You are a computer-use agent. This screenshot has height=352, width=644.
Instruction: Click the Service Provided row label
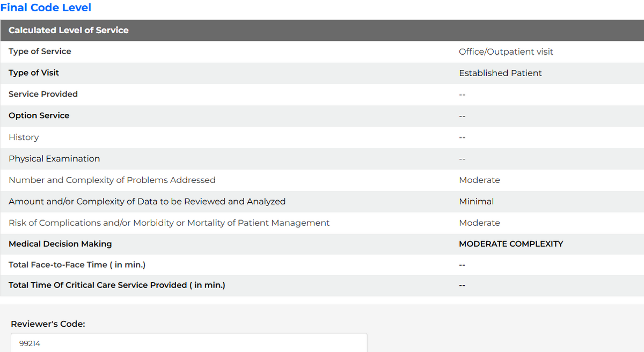coord(43,94)
